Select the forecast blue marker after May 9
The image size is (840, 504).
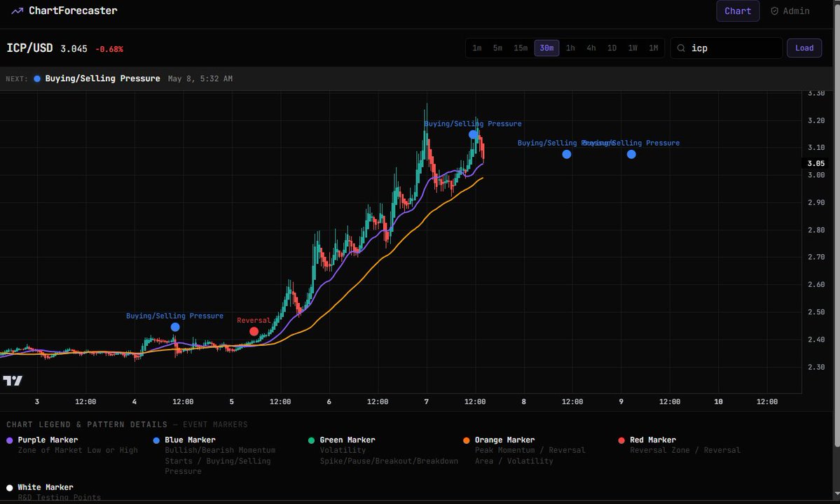pos(632,154)
